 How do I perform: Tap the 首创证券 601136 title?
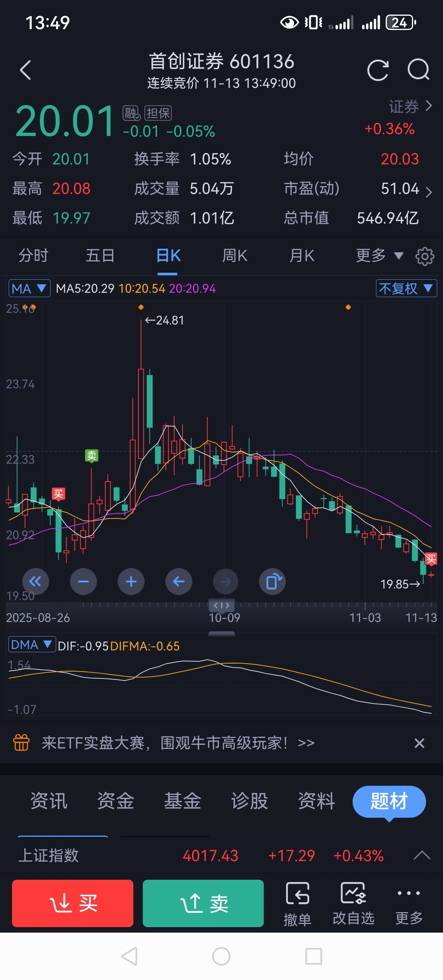point(221,62)
